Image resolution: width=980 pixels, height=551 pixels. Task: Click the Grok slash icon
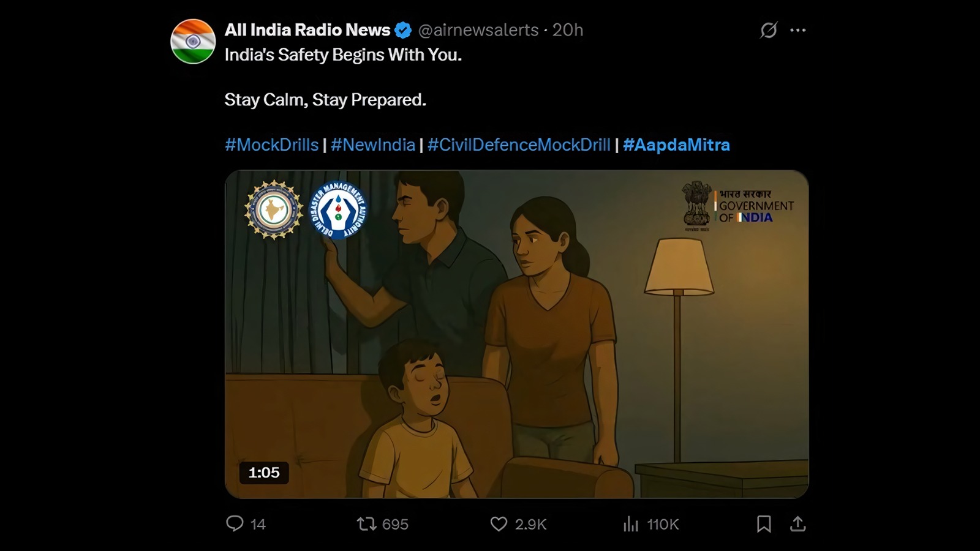click(x=769, y=30)
